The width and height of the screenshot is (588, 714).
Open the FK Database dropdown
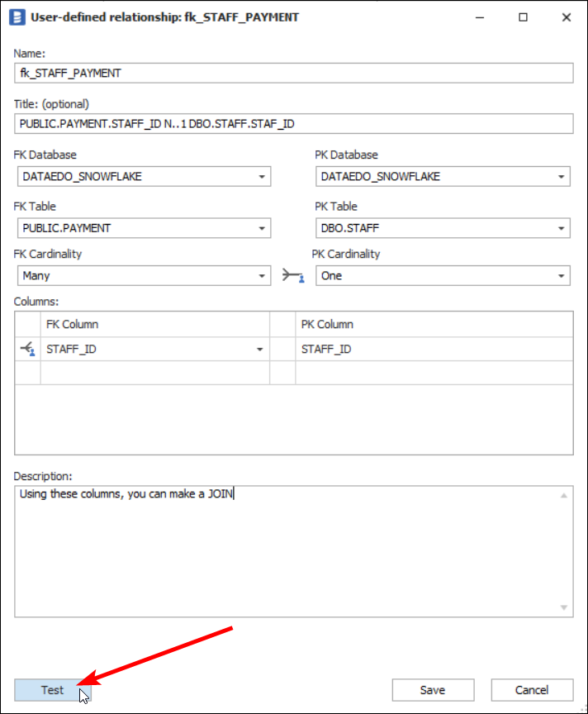(262, 177)
